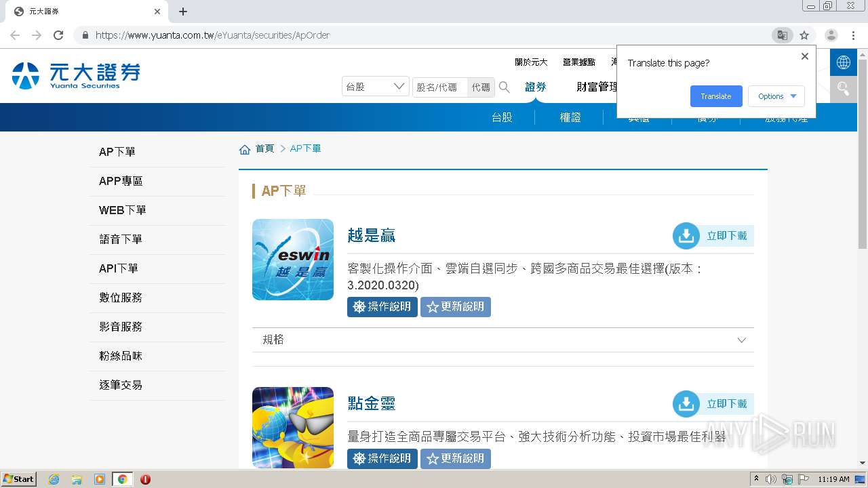Click the Chrome icon in the taskbar

tap(122, 479)
